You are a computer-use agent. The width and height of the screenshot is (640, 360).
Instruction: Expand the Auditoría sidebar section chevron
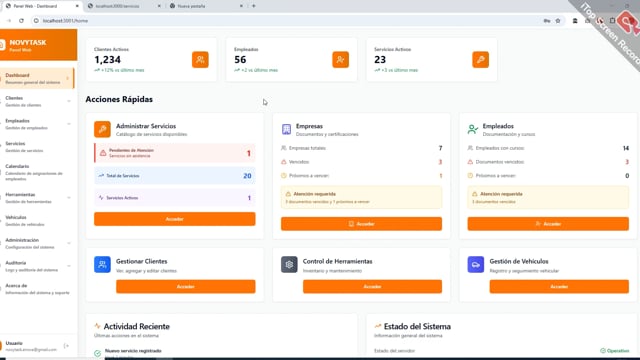pos(69,266)
